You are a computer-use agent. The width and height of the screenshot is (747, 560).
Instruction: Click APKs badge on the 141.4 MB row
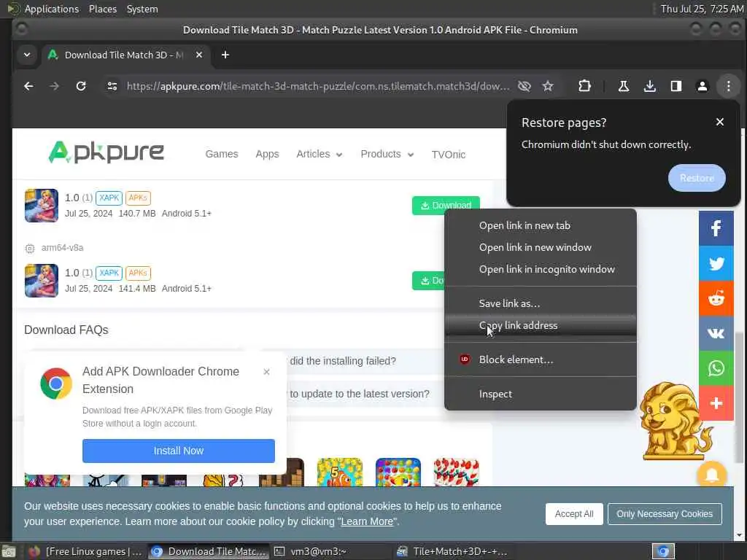coord(138,273)
